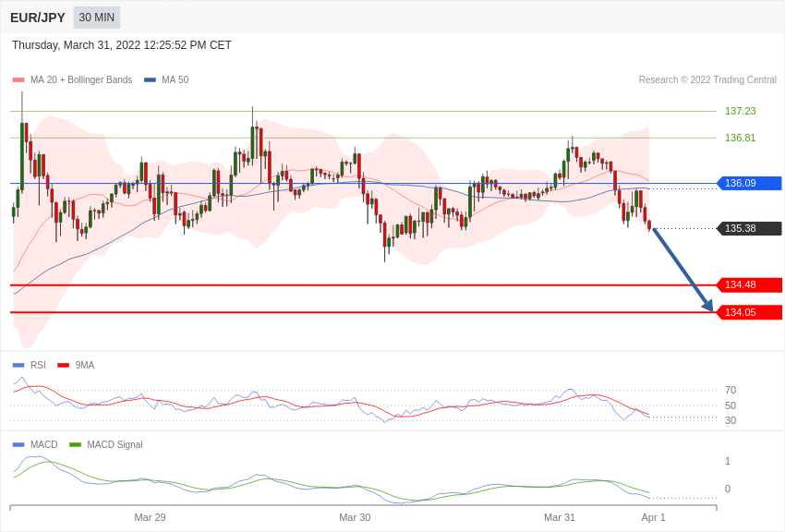Click the 30 MIN timeframe badge

(x=97, y=18)
